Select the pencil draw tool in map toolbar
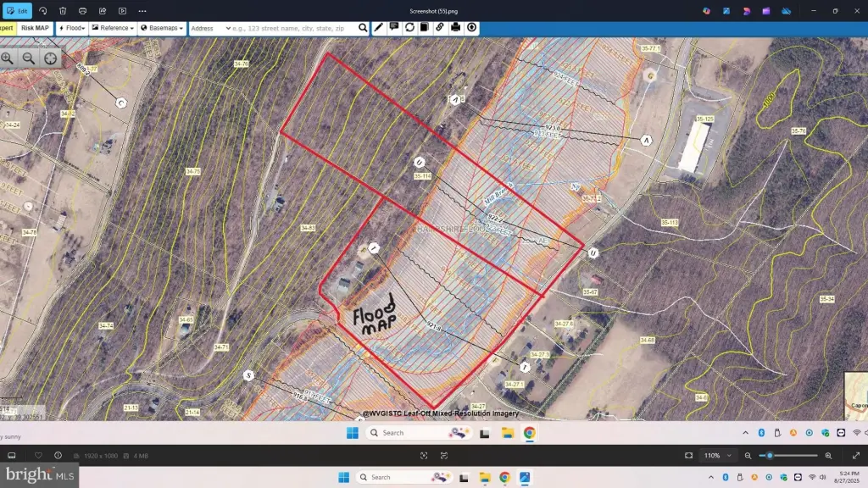Image resolution: width=868 pixels, height=488 pixels. pyautogui.click(x=378, y=28)
